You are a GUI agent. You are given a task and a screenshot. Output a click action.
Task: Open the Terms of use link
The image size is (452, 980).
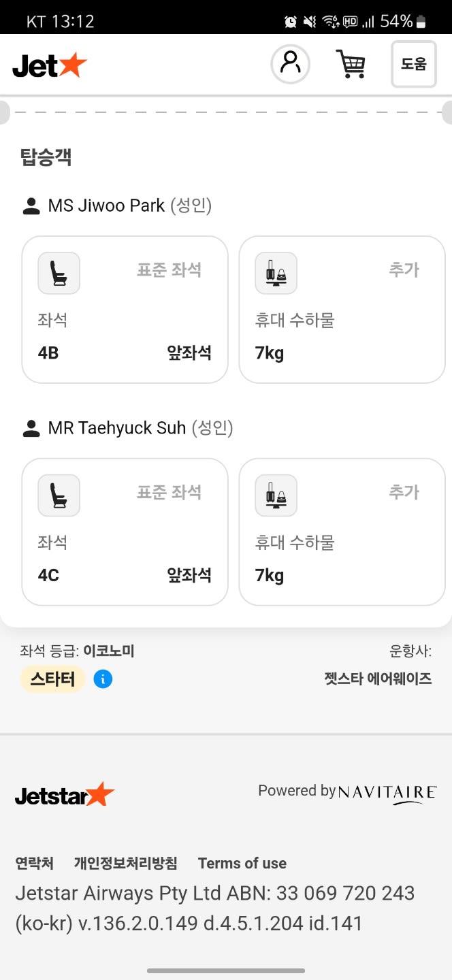tap(242, 863)
